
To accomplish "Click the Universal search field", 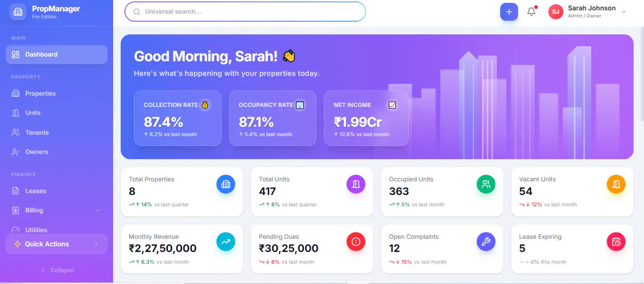I will pos(245,12).
